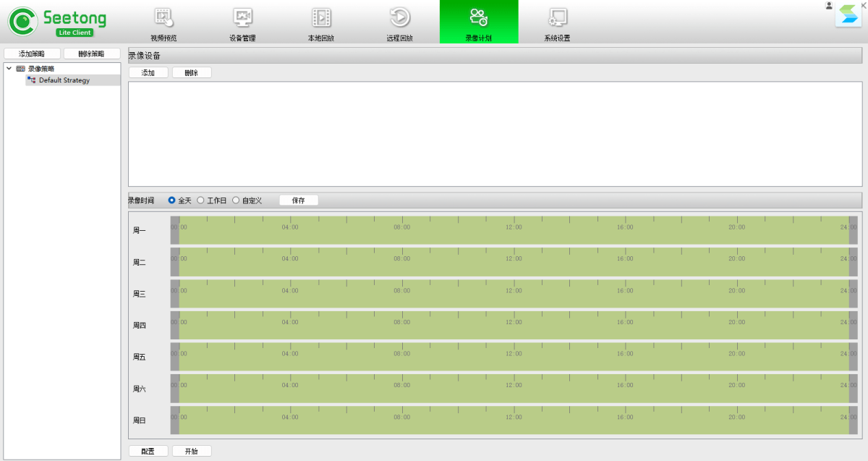Open the 视频预览 video preview icon
Image resolution: width=868 pixels, height=461 pixels.
pyautogui.click(x=163, y=17)
